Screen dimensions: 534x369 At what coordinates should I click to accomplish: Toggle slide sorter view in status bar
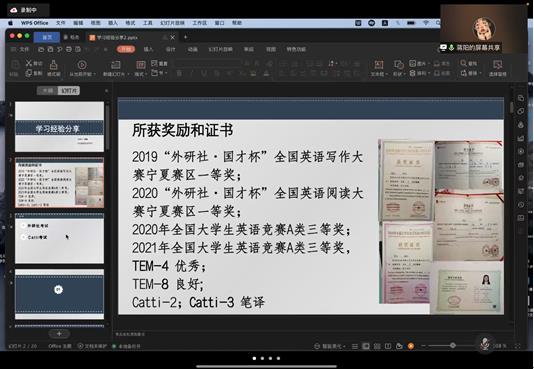377,346
